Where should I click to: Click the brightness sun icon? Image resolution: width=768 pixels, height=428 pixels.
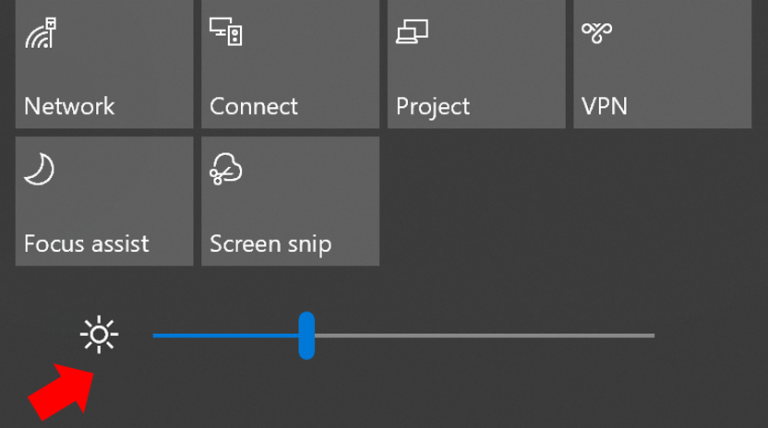point(99,335)
